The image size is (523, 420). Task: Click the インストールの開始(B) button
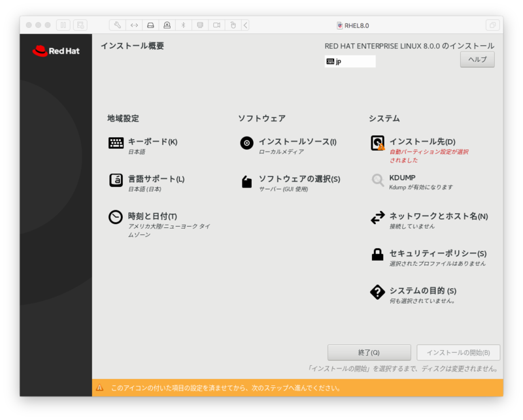coord(458,352)
